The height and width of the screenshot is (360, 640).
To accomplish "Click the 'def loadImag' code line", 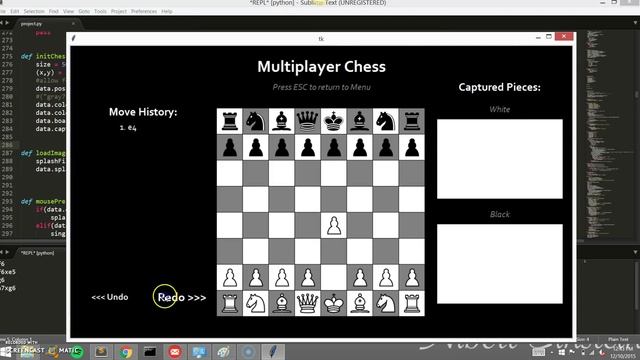I will 43,153.
